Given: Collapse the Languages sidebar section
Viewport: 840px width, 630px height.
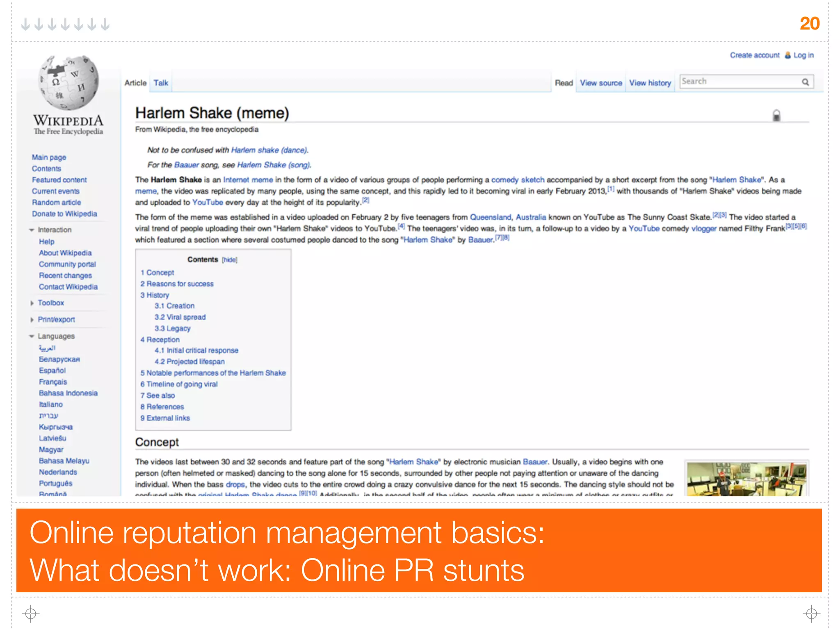Looking at the screenshot, I should point(32,336).
